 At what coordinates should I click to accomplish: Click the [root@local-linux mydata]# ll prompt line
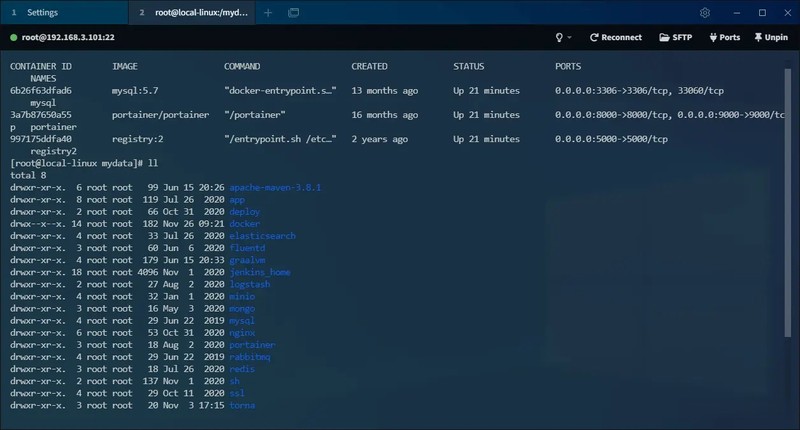pyautogui.click(x=84, y=163)
